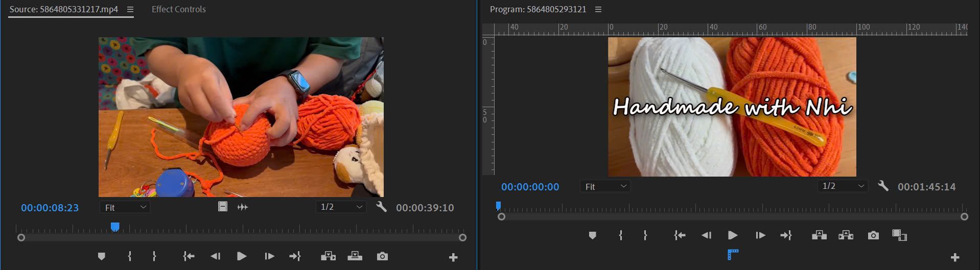Mark In point in Source monitor
The width and height of the screenshot is (980, 270).
click(x=129, y=256)
